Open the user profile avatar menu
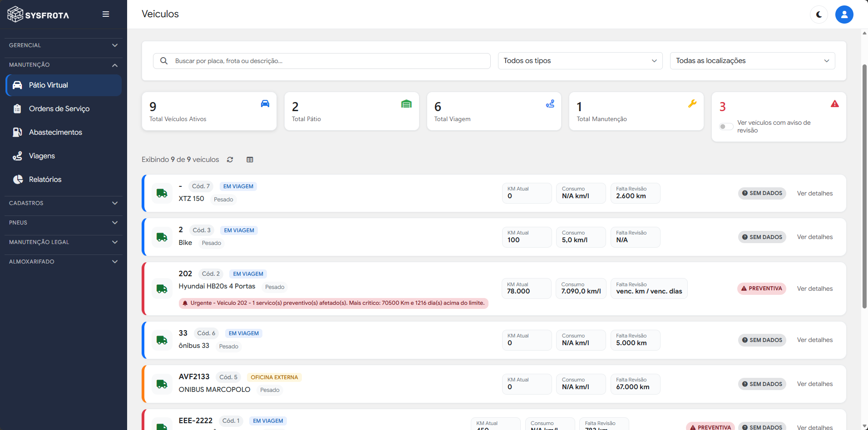This screenshot has height=430, width=868. tap(844, 15)
